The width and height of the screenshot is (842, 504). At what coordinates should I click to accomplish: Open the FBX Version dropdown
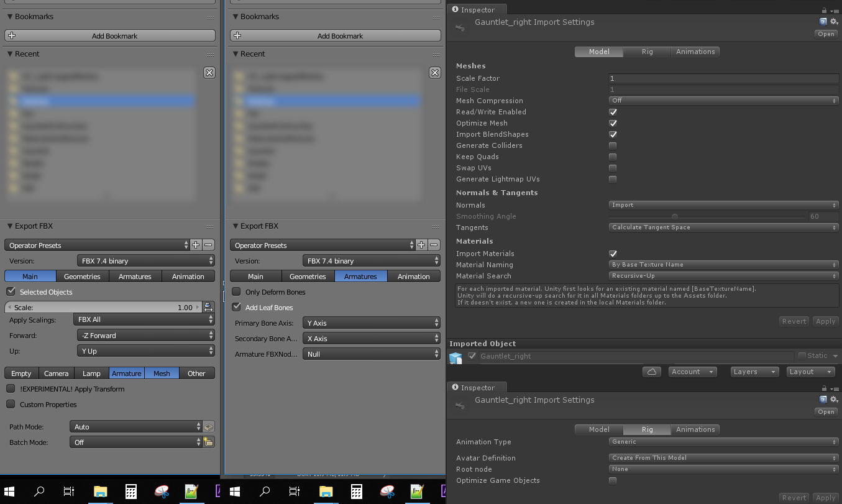(146, 260)
